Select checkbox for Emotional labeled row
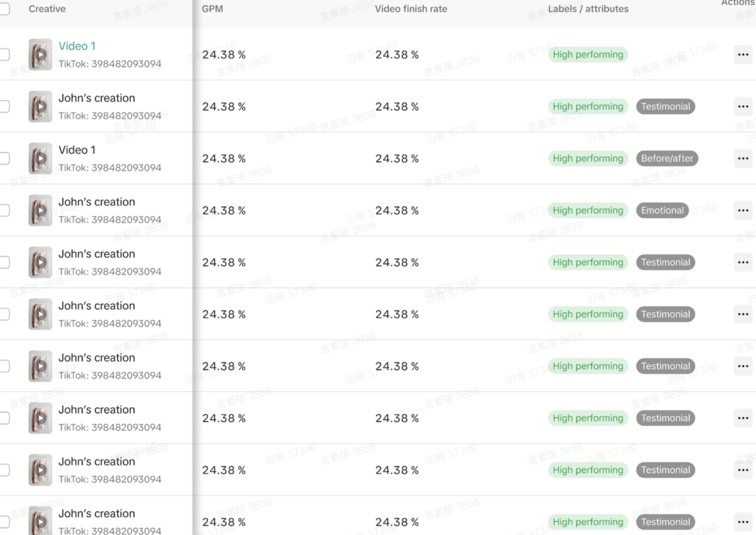This screenshot has width=756, height=535. click(5, 210)
